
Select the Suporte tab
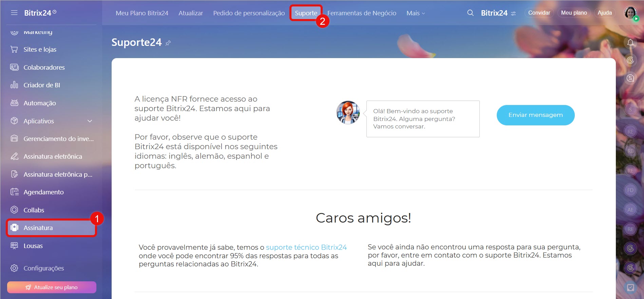(x=306, y=13)
